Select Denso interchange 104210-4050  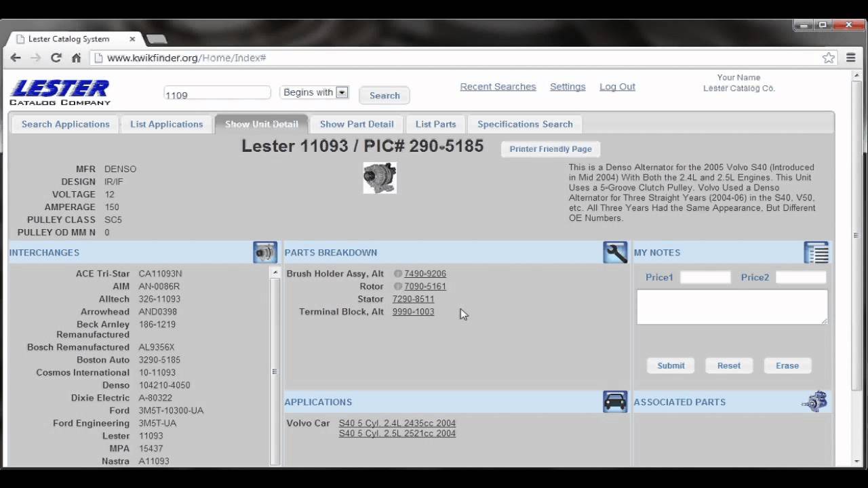(x=164, y=385)
